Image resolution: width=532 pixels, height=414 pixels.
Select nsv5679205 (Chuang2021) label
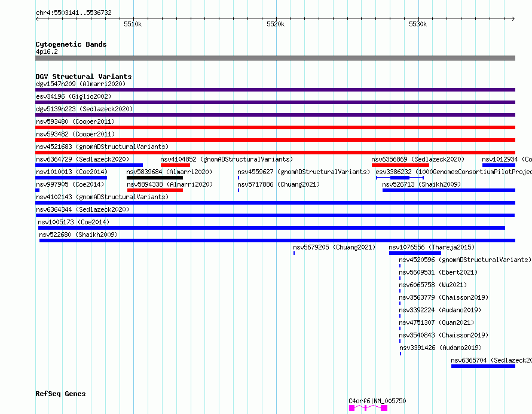click(x=334, y=247)
